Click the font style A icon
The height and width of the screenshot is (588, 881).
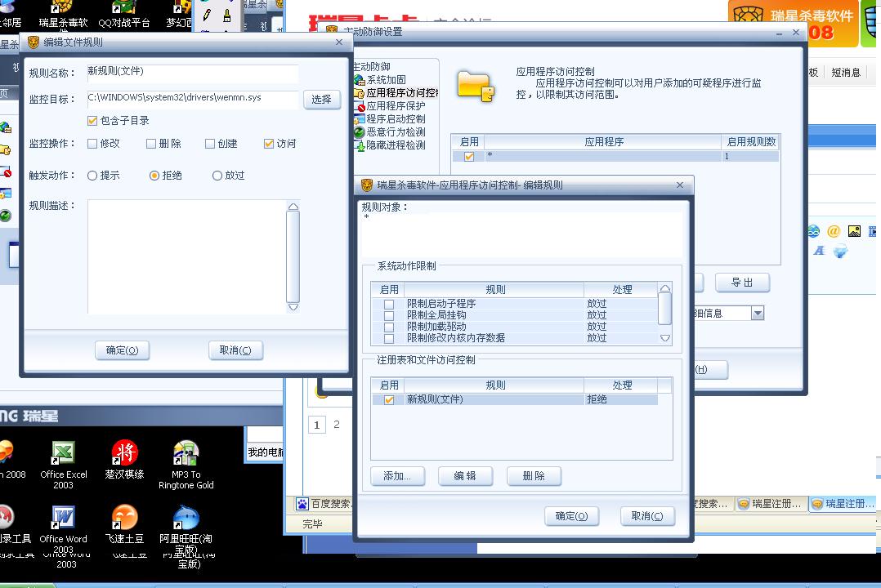[x=819, y=251]
